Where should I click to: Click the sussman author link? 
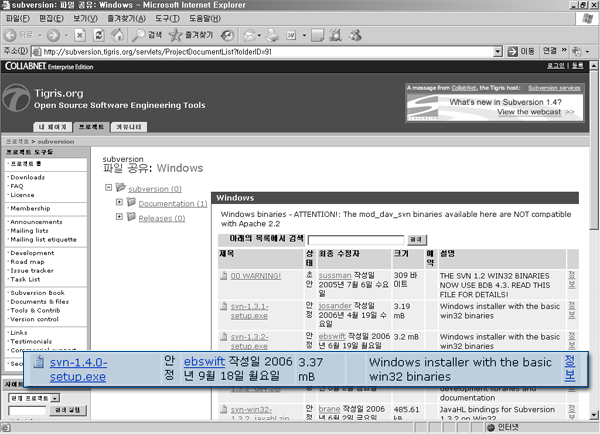tap(335, 275)
